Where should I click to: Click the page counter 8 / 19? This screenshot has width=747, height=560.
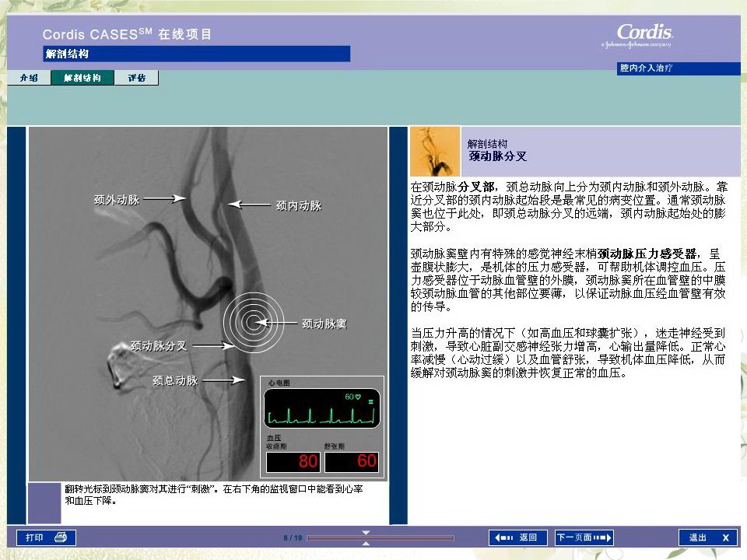[293, 537]
